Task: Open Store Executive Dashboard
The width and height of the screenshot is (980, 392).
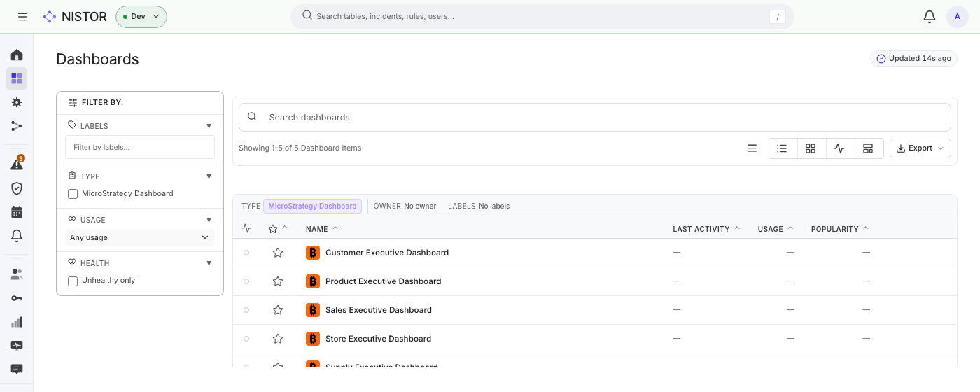Action: point(379,339)
